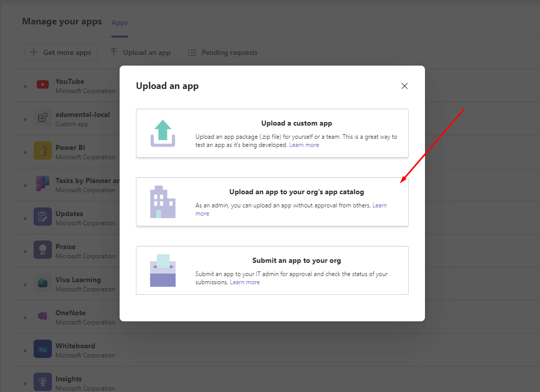Click the Updates app icon
The width and height of the screenshot is (540, 392).
coord(43,217)
